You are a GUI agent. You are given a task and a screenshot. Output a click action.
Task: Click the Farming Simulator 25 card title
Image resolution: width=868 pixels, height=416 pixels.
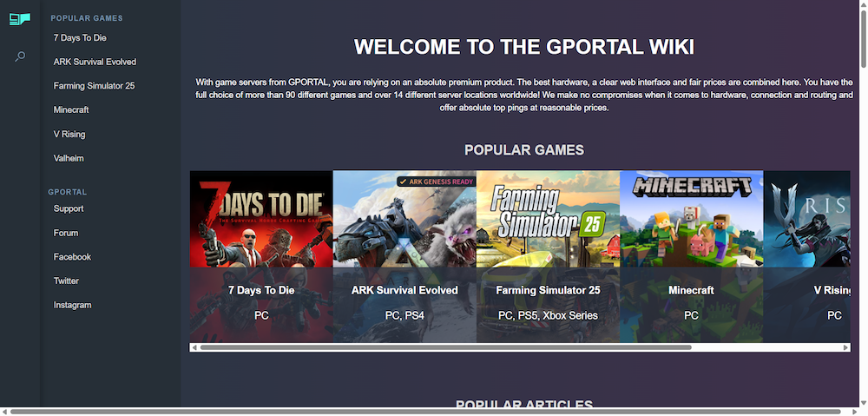tap(548, 290)
